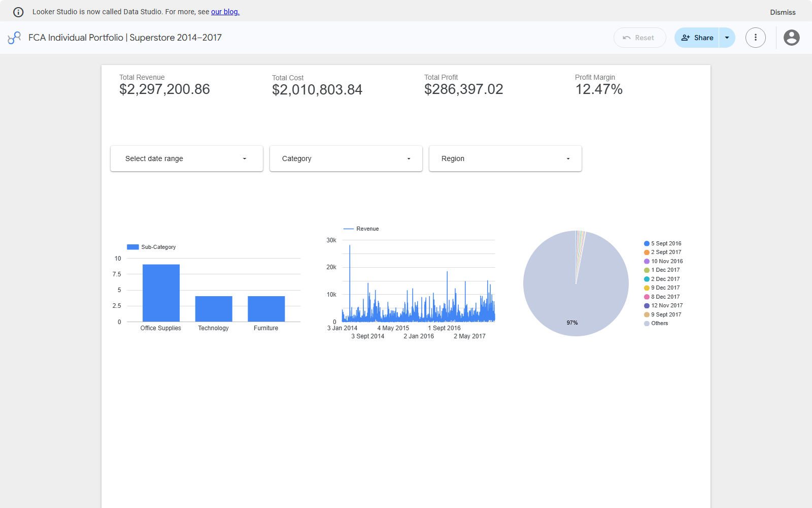Click the Furniture axis label

coord(266,328)
